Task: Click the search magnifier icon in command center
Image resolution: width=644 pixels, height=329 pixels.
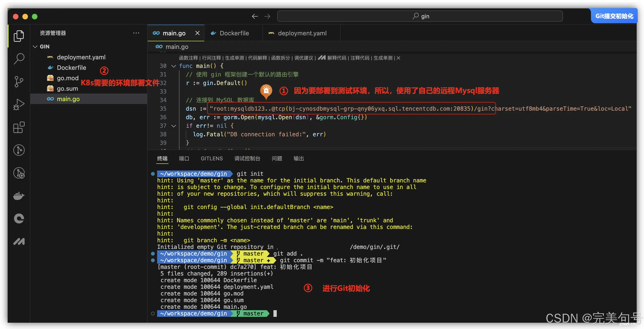Action: (415, 16)
